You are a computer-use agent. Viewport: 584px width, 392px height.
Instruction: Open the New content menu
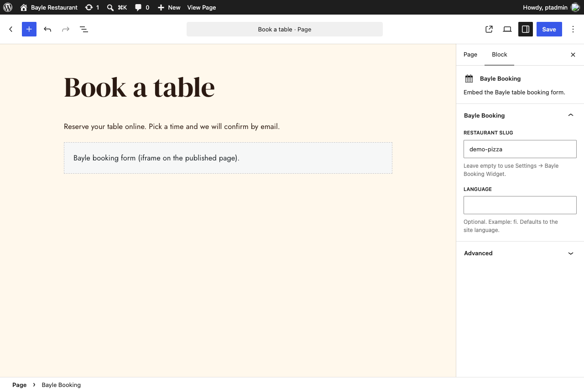click(x=169, y=7)
